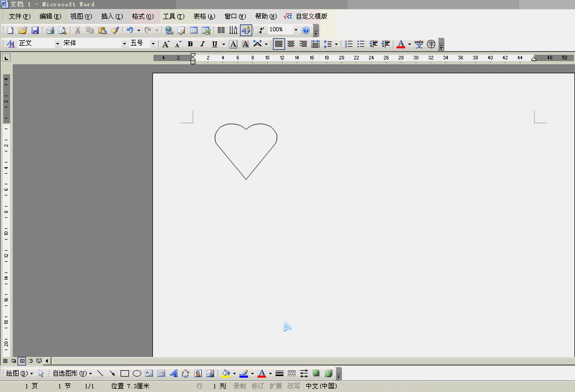Enable justified left-aligned paragraph button
The height and width of the screenshot is (392, 575).
click(279, 44)
